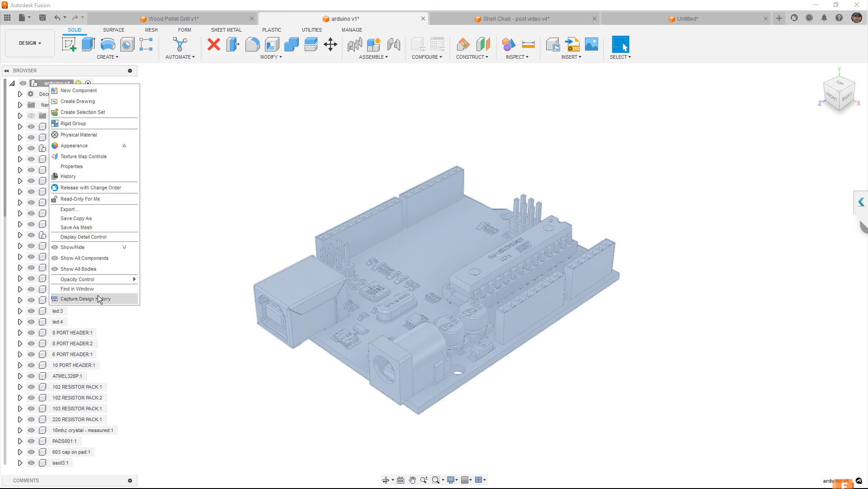Image resolution: width=868 pixels, height=489 pixels.
Task: Click the job status clock icon
Action: point(809,18)
